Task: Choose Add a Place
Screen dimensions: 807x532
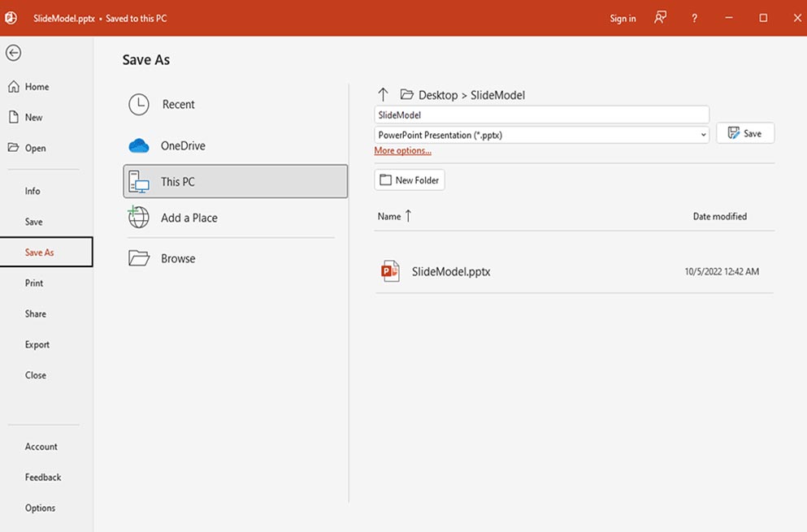Action: pyautogui.click(x=235, y=218)
